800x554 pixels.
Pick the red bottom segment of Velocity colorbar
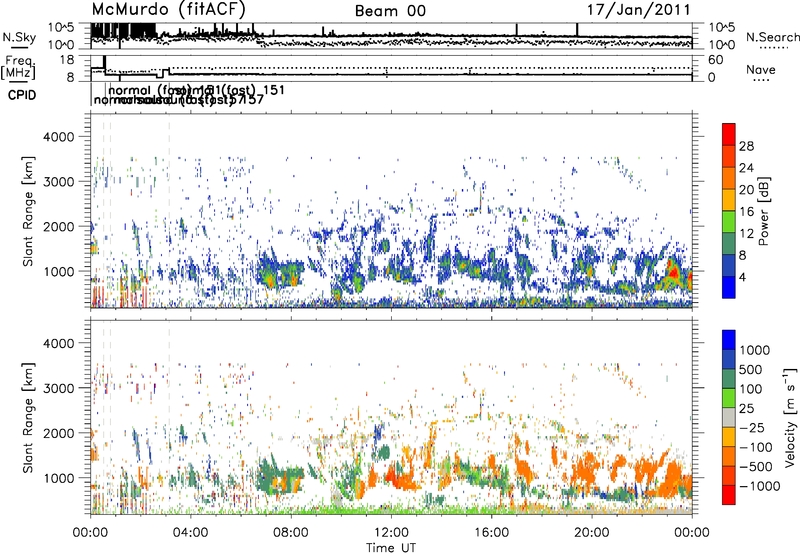pyautogui.click(x=729, y=495)
